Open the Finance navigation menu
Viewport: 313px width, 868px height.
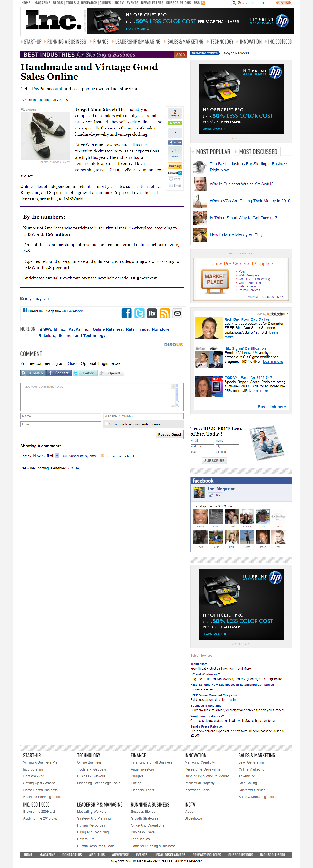pos(101,42)
